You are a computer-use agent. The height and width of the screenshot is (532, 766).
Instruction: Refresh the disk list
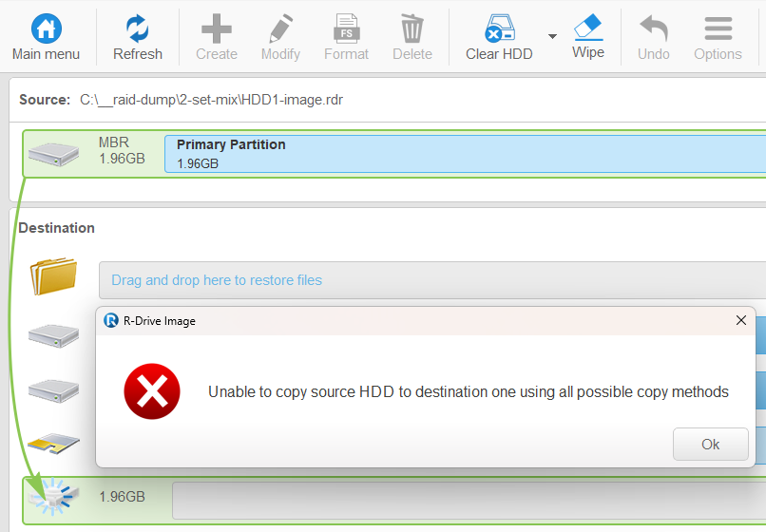click(x=137, y=28)
